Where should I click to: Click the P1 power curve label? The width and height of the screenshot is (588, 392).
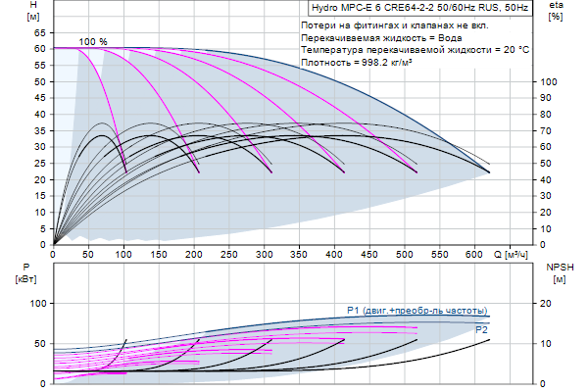coord(416,311)
